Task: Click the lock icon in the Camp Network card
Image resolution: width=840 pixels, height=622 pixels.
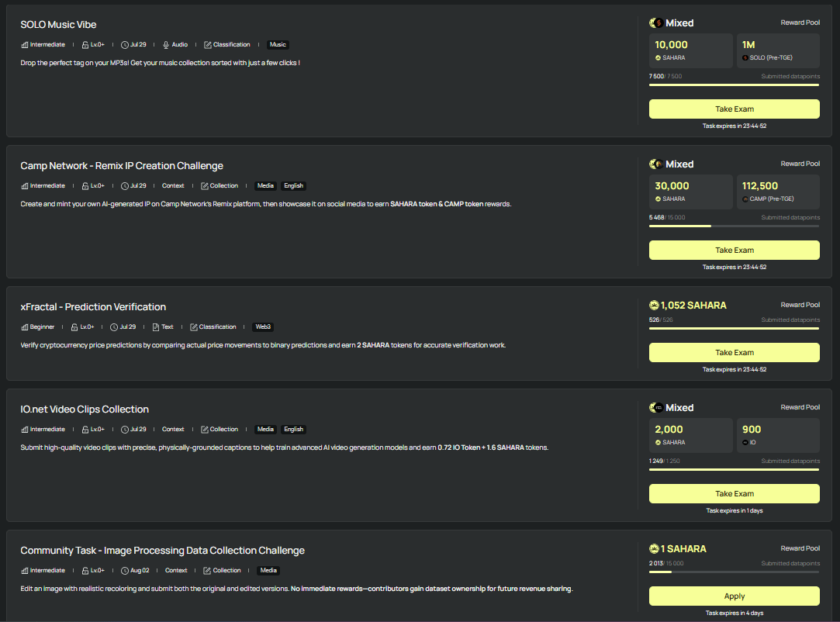Action: [85, 186]
